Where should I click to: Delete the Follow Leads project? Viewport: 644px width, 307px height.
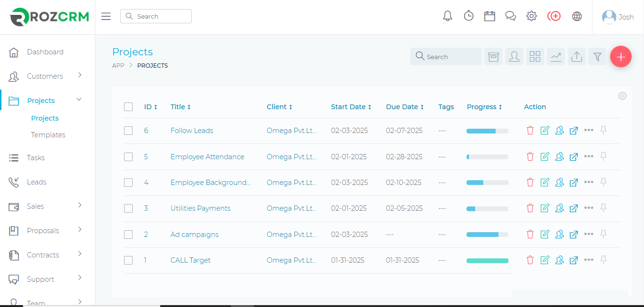point(530,130)
